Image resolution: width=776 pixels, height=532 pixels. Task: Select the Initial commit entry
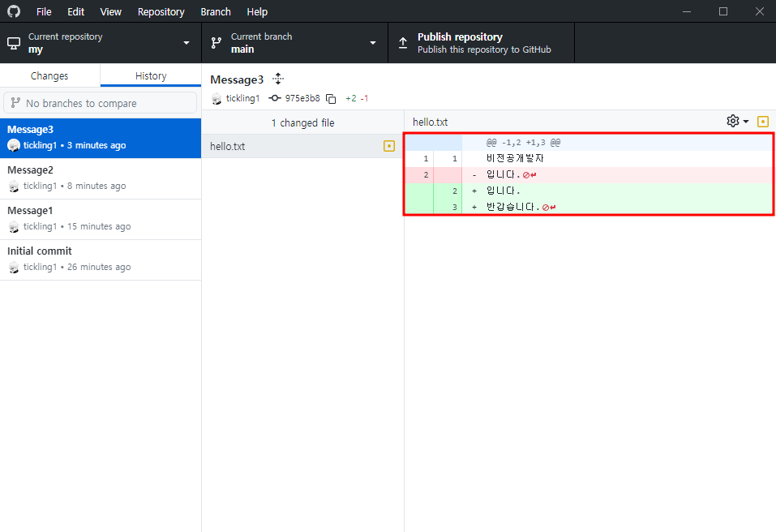point(101,260)
